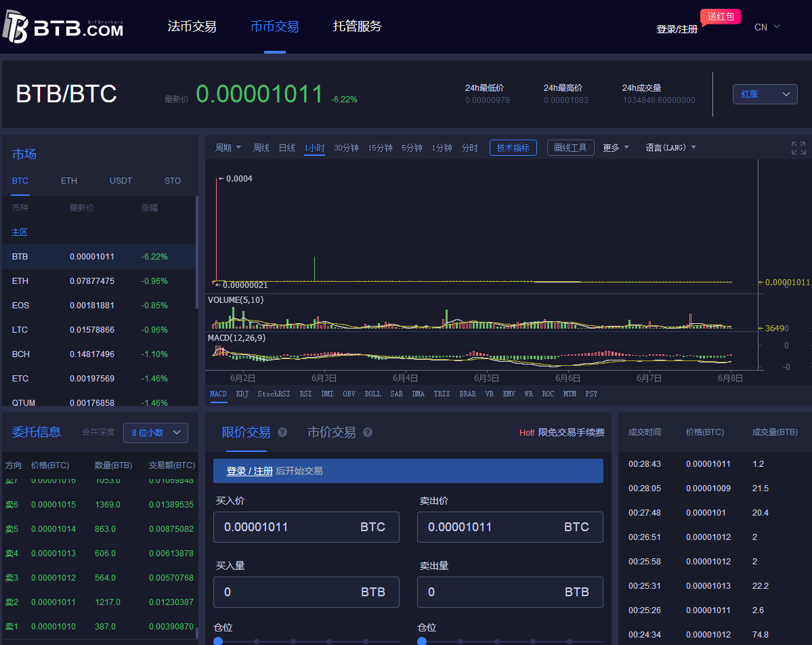The height and width of the screenshot is (645, 812).
Task: Set chart interval to 日线
Action: 287,148
